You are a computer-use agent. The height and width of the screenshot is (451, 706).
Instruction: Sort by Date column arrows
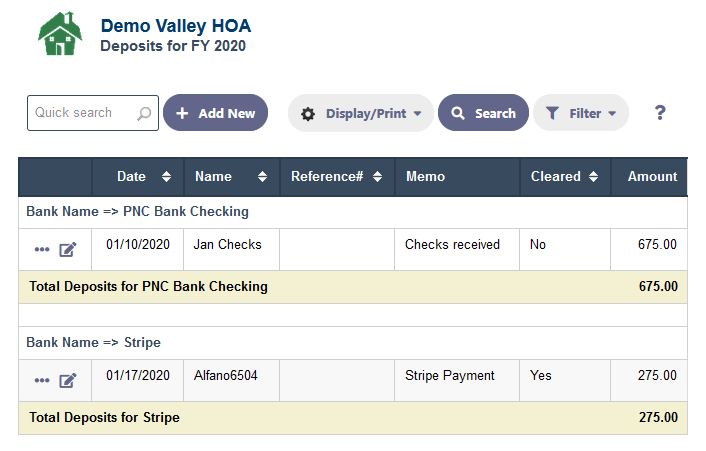166,176
